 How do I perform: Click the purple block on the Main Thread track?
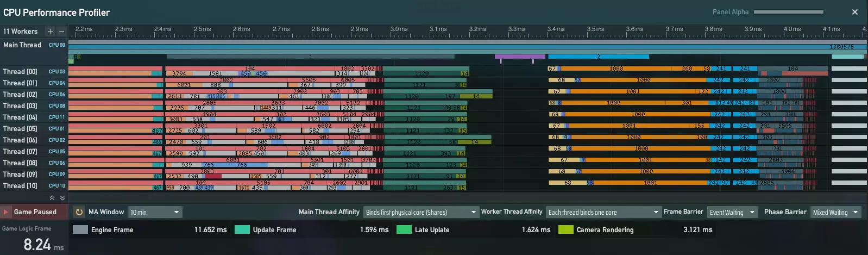click(520, 57)
